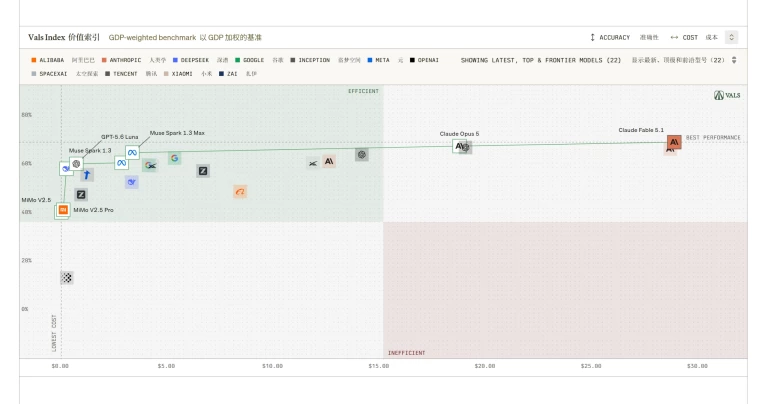
Task: Click the OpenAI GPT-5.6 Luna marker
Action: 76,164
